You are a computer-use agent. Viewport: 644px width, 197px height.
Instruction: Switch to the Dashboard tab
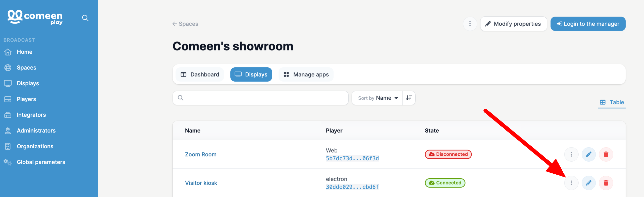(x=200, y=75)
